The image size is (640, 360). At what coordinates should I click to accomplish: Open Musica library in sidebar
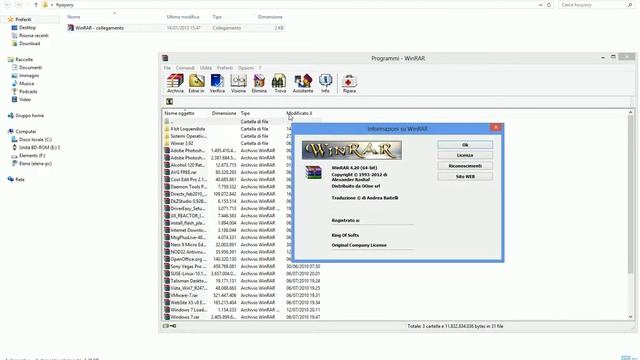23,83
